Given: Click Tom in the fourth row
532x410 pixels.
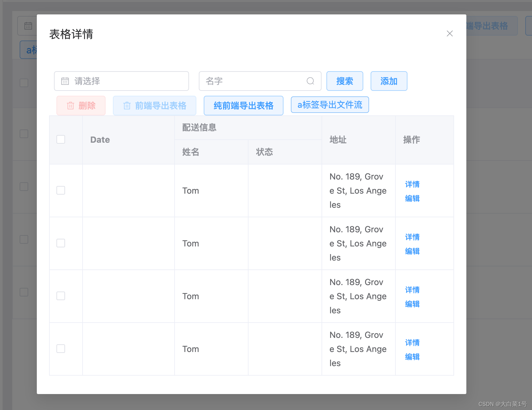Looking at the screenshot, I should point(191,349).
